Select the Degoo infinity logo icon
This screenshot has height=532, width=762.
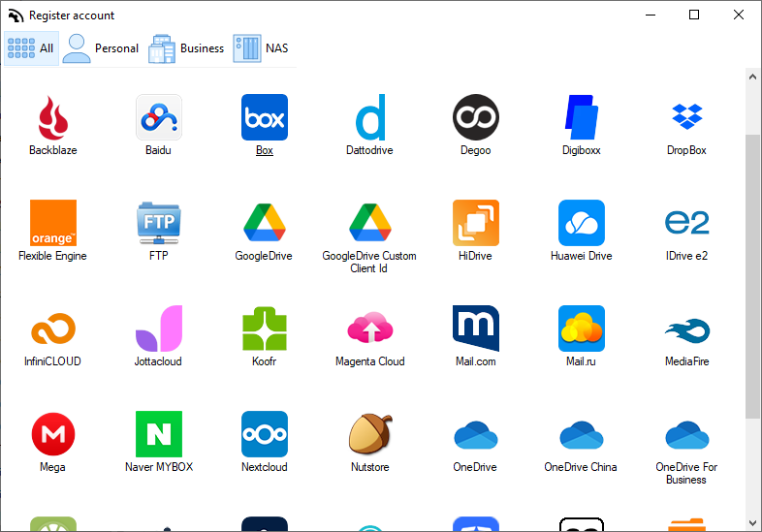pyautogui.click(x=476, y=117)
